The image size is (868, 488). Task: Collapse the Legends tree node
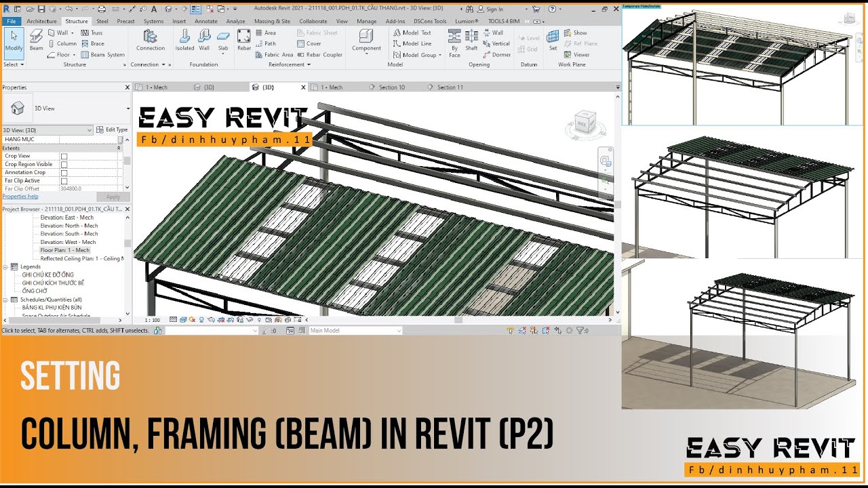pos(6,266)
